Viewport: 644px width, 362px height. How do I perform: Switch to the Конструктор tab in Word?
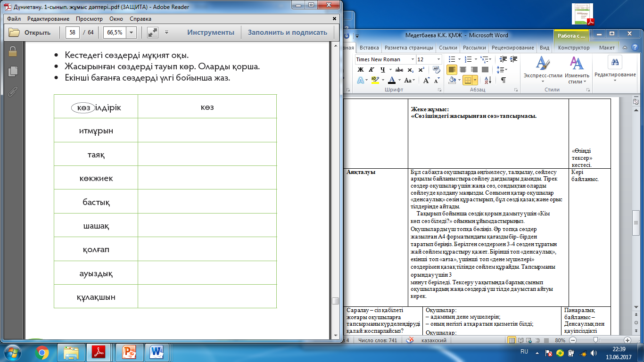574,48
